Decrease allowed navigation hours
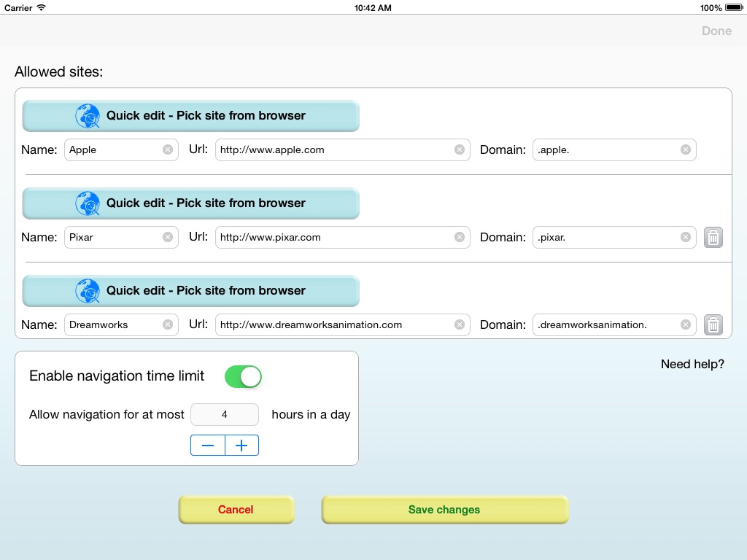This screenshot has height=560, width=747. [x=208, y=446]
